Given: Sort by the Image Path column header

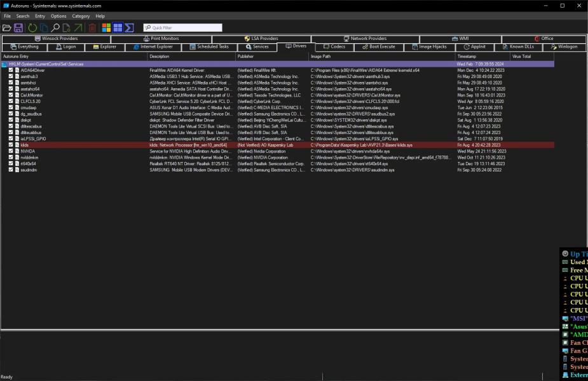Looking at the screenshot, I should point(382,57).
